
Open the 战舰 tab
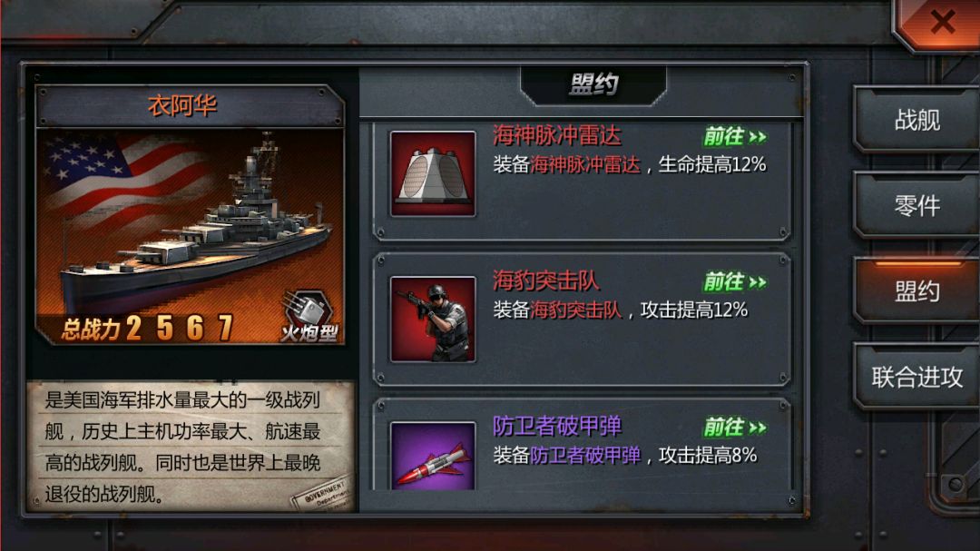click(x=916, y=120)
